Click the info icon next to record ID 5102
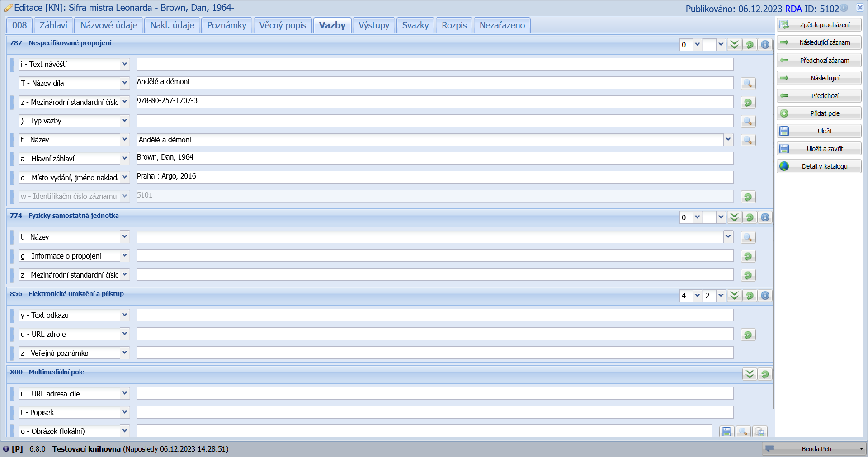Viewport: 868px width, 457px height. [844, 8]
